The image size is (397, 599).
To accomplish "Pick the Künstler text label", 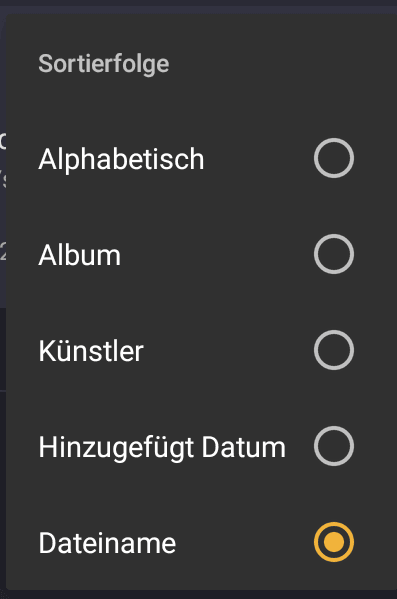I will pyautogui.click(x=91, y=351).
